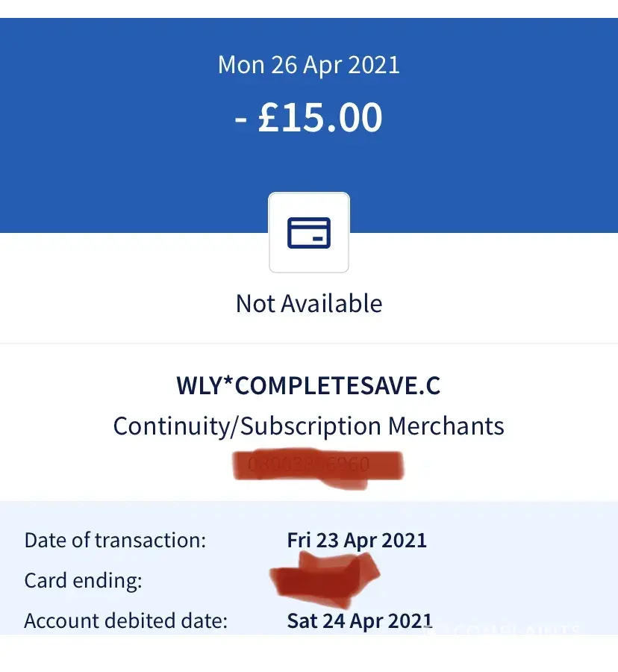Click the Card ending label

point(83,580)
